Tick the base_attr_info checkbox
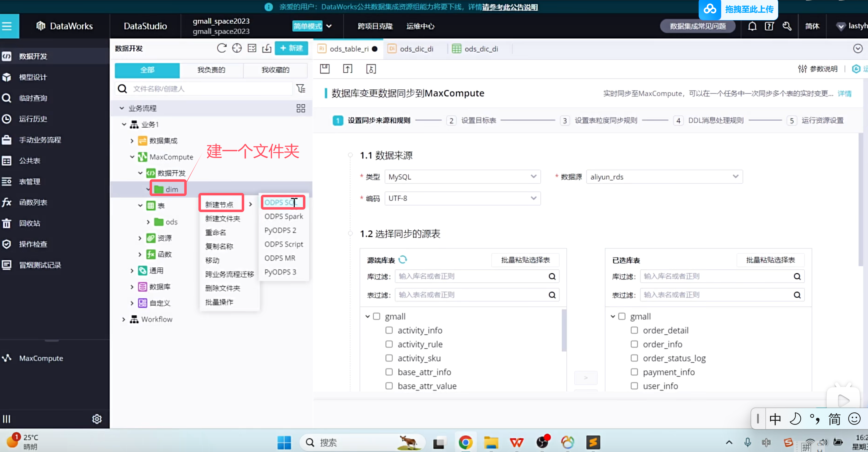The image size is (868, 452). [x=389, y=372]
